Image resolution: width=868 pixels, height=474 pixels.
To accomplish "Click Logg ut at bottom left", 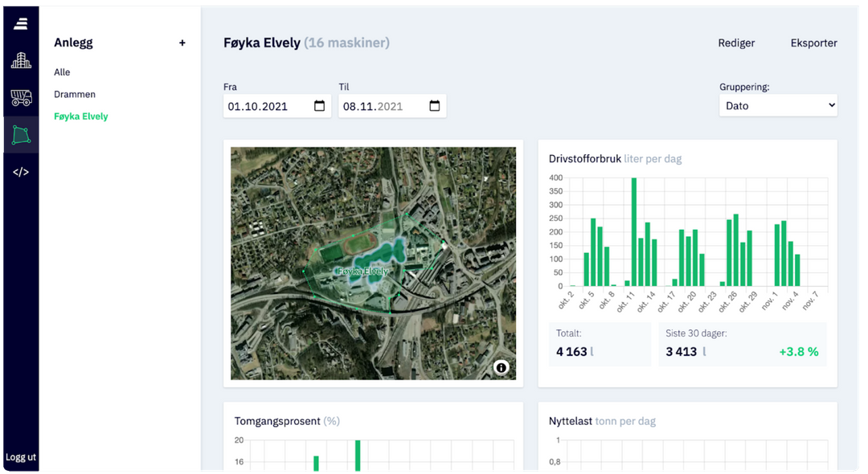I will tap(21, 456).
